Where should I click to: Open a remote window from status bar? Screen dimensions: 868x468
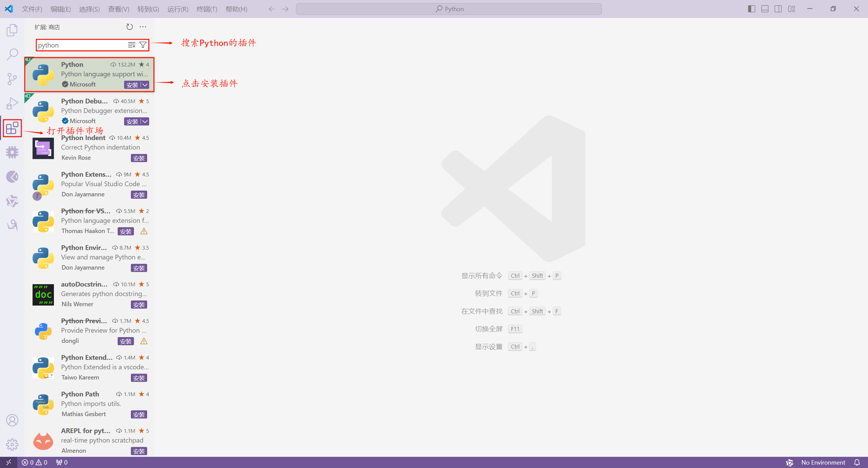coord(8,462)
